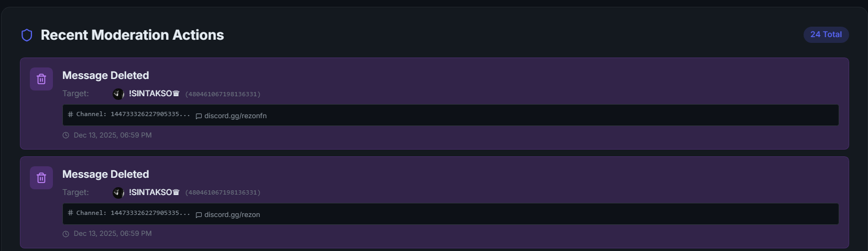The image size is (868, 251).
Task: Click the channel hash icon in the rezonfn entry
Action: click(70, 114)
